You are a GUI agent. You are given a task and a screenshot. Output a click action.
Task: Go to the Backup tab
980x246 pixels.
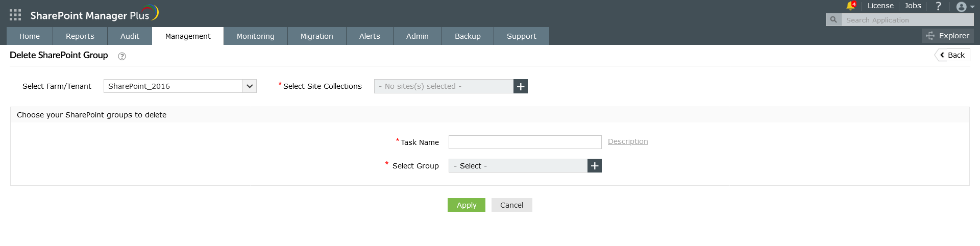(x=468, y=36)
